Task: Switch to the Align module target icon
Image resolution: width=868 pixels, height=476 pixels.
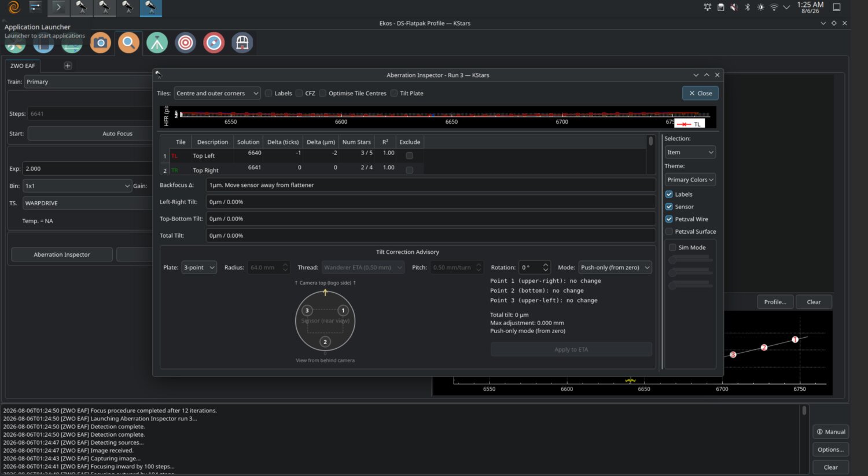Action: tap(185, 43)
